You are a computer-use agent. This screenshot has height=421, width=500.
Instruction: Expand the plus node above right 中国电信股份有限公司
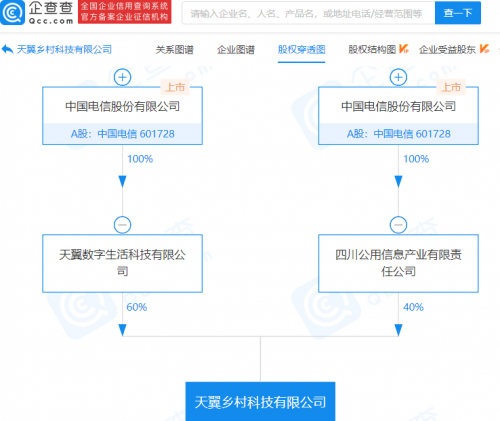point(398,77)
